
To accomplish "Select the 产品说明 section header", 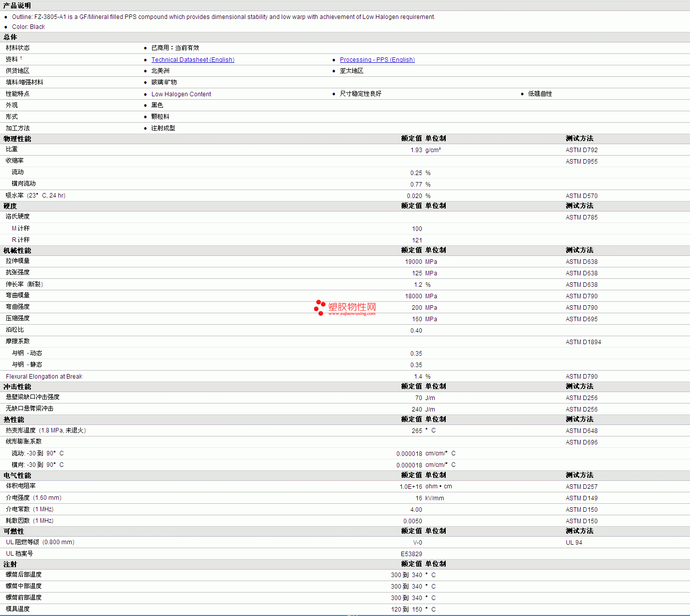I will click(17, 5).
